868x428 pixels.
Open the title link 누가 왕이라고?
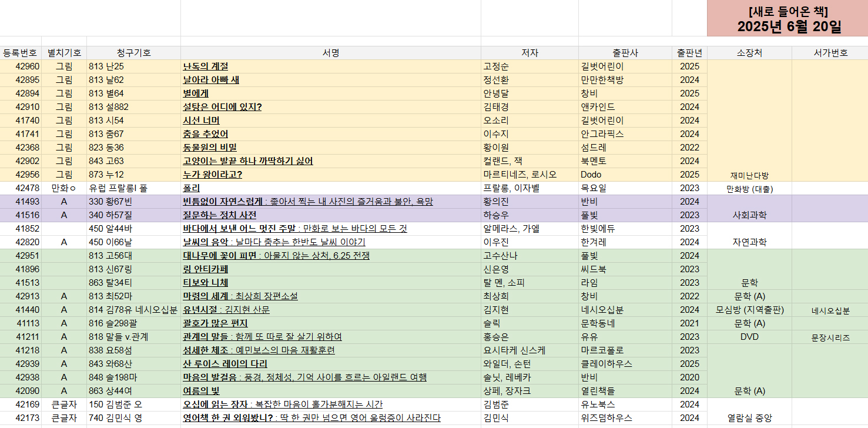(213, 175)
